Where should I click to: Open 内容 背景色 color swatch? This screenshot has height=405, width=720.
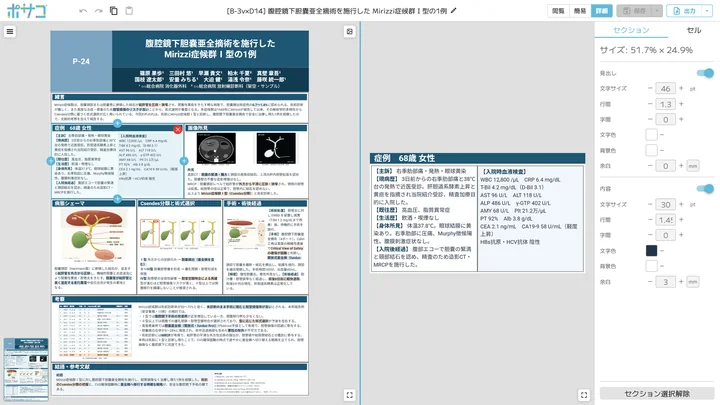click(x=651, y=266)
